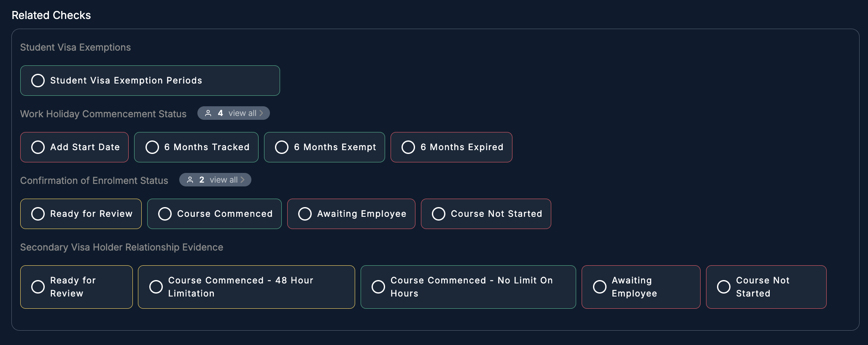Choose the 6 Months Tracked option

pos(196,147)
